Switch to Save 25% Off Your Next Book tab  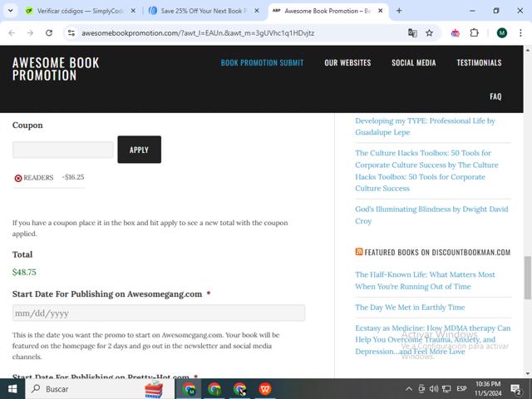coord(204,11)
